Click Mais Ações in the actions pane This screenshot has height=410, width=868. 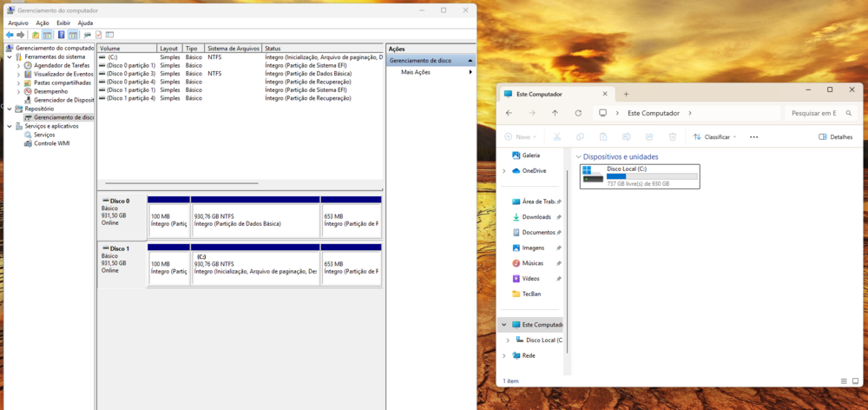416,72
